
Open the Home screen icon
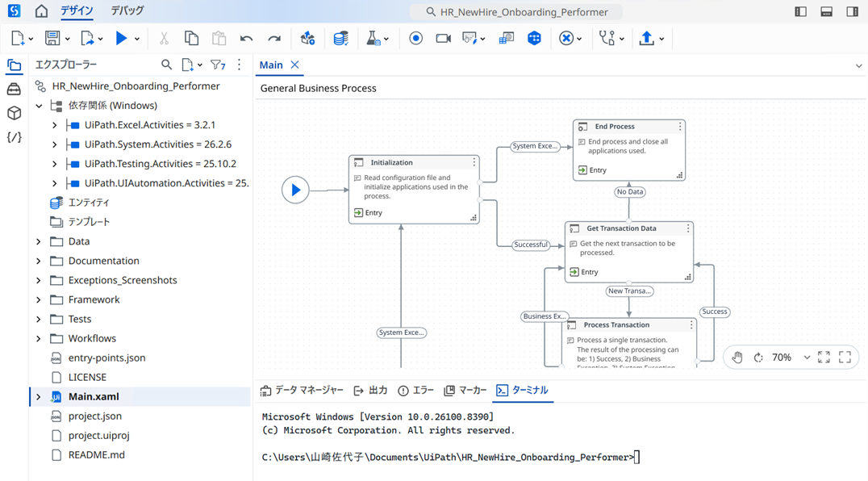coord(41,11)
